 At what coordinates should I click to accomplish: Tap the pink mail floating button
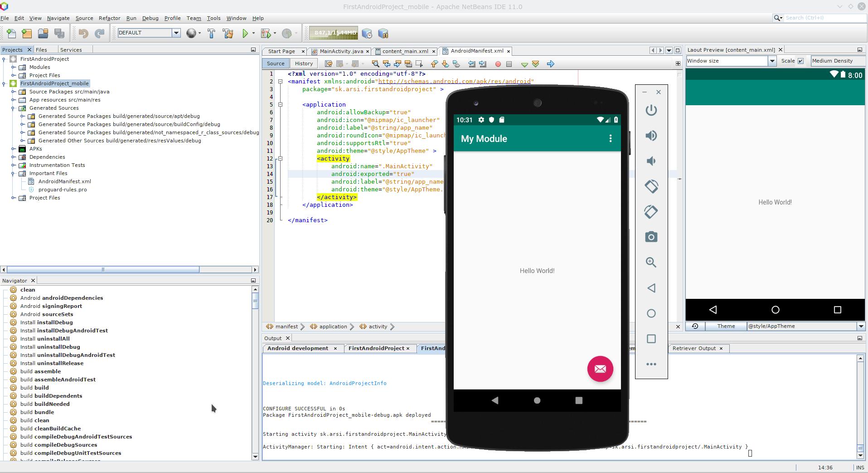[600, 369]
